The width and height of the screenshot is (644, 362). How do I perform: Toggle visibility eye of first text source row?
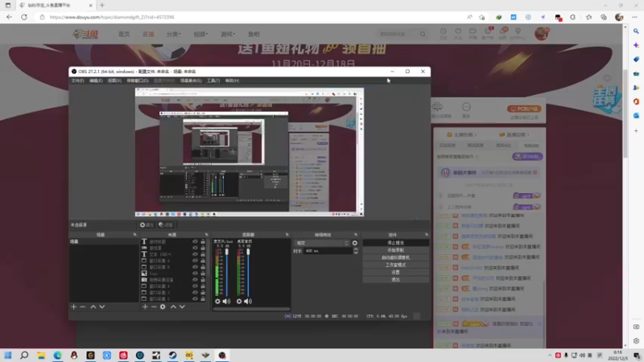pos(195,242)
